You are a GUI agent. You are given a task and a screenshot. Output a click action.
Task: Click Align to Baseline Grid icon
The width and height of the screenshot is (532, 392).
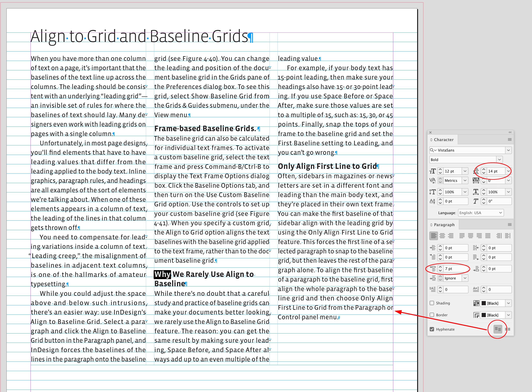tap(508, 329)
